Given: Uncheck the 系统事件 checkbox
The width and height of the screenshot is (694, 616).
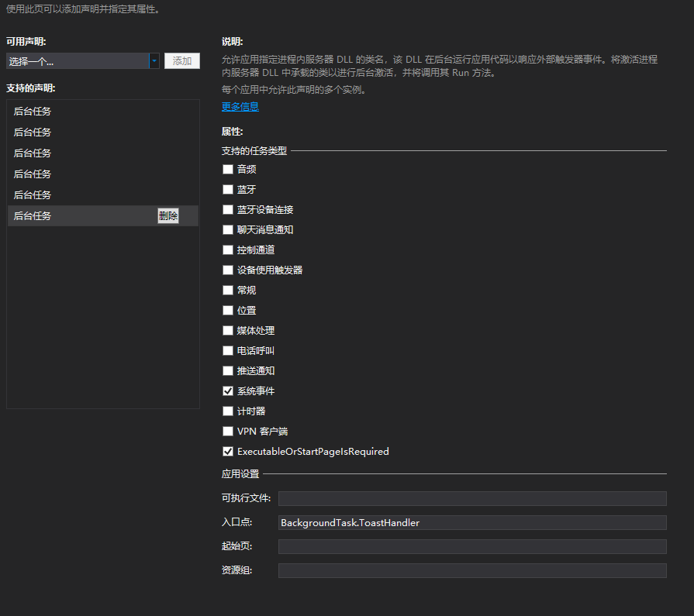Looking at the screenshot, I should click(x=228, y=391).
